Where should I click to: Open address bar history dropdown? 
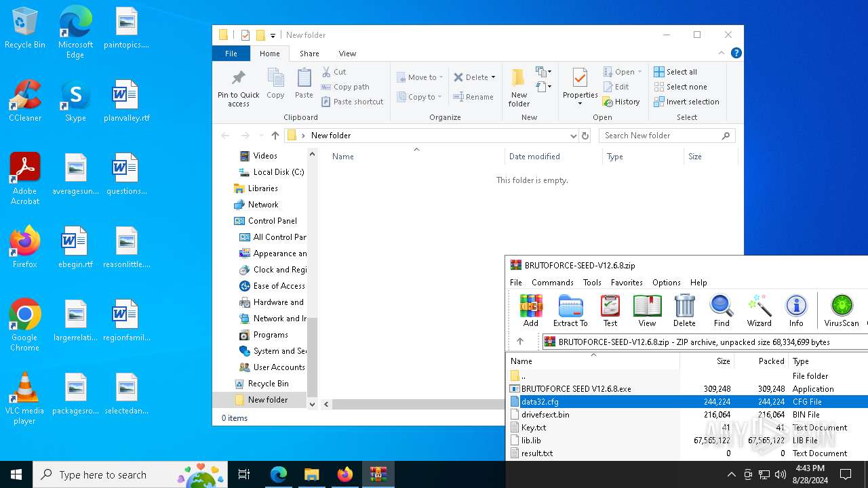coord(574,136)
